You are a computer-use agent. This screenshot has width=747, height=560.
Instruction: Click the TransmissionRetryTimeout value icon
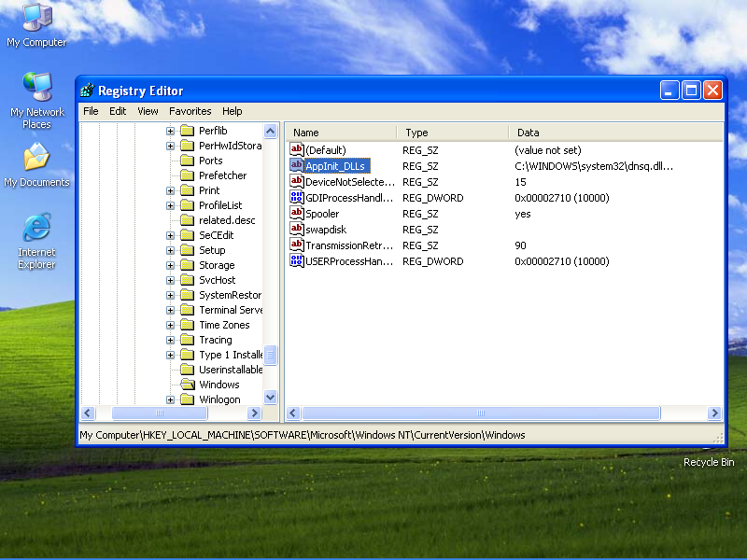click(x=296, y=245)
